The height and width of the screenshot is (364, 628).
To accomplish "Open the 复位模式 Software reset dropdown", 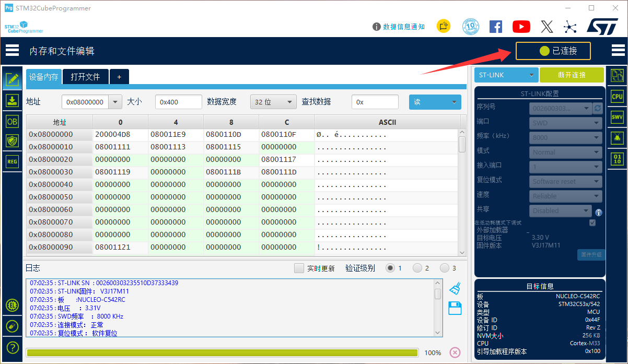I will coord(565,182).
